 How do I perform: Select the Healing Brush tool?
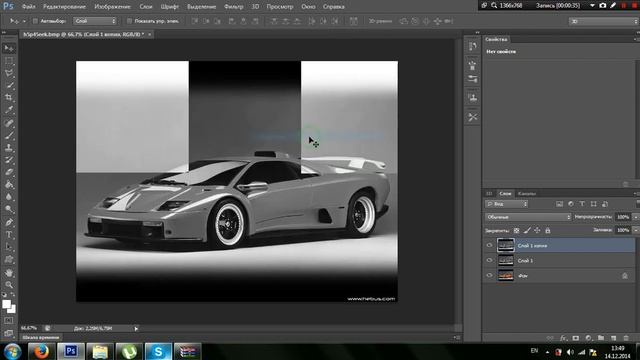pyautogui.click(x=9, y=123)
